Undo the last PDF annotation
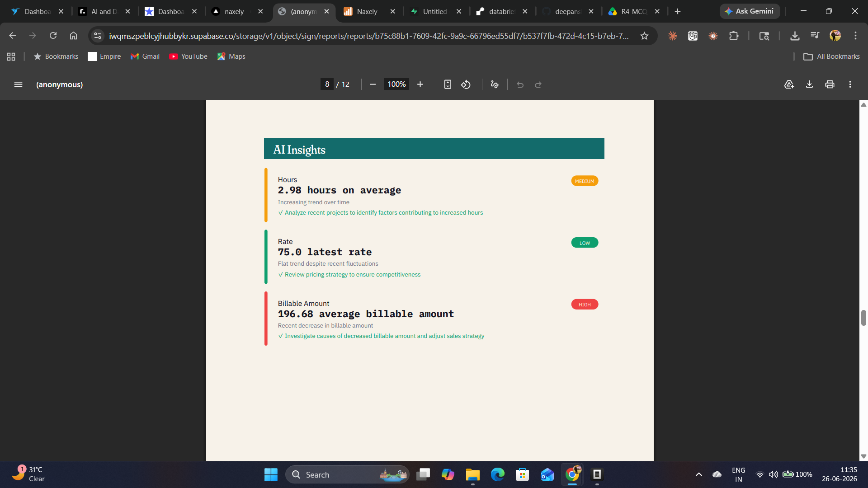The height and width of the screenshot is (488, 868). pyautogui.click(x=520, y=84)
